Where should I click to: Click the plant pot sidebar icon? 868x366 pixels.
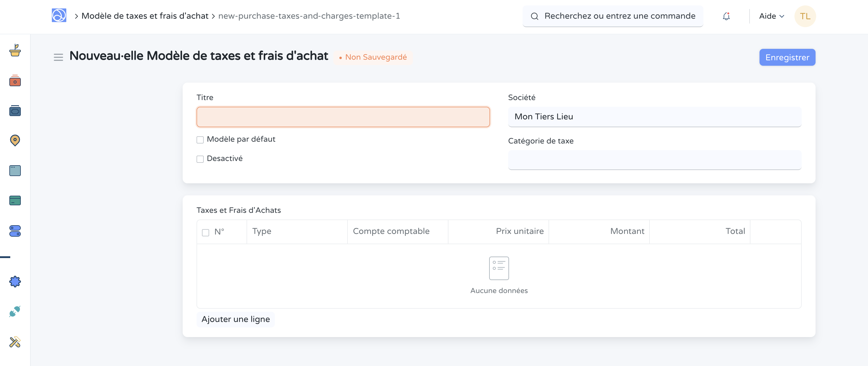pos(15,51)
